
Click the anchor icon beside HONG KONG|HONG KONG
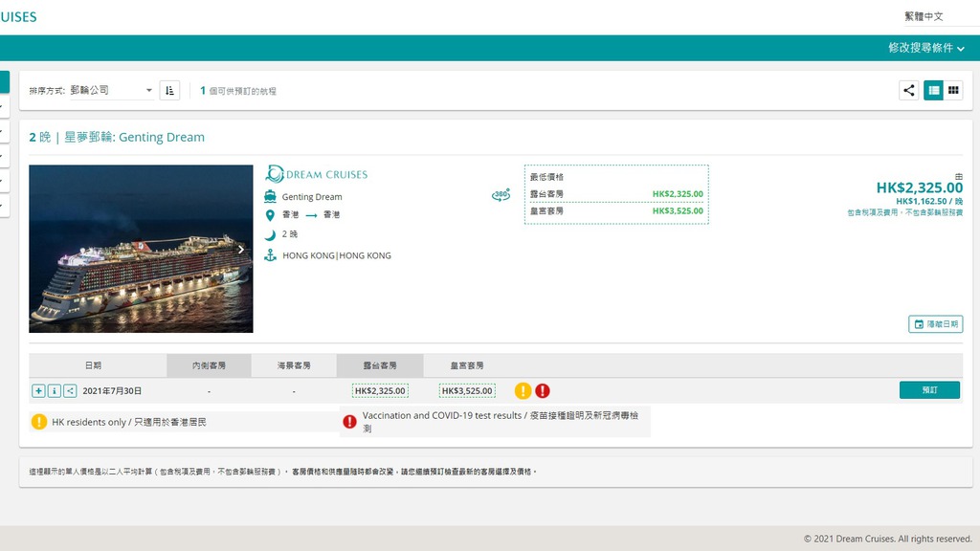270,255
